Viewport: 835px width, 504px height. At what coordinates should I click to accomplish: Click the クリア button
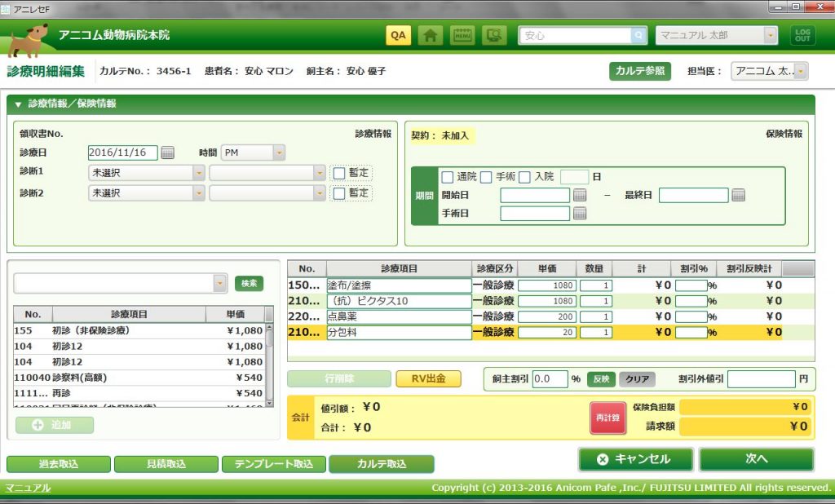click(x=638, y=378)
